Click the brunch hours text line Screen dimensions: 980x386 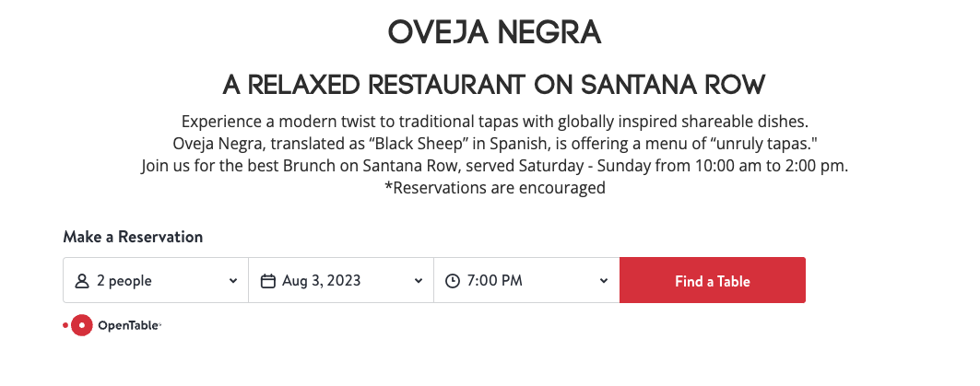click(494, 166)
